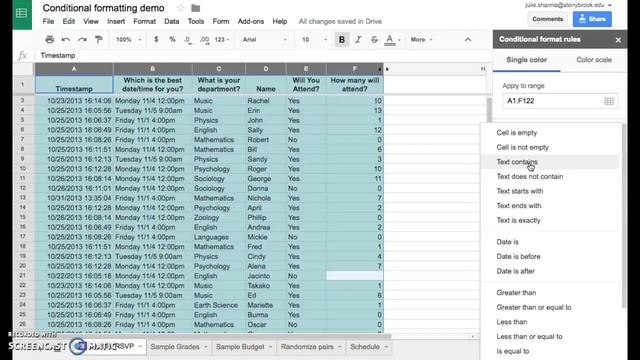Image resolution: width=640 pixels, height=360 pixels.
Task: Open the File menu
Action: click(48, 21)
